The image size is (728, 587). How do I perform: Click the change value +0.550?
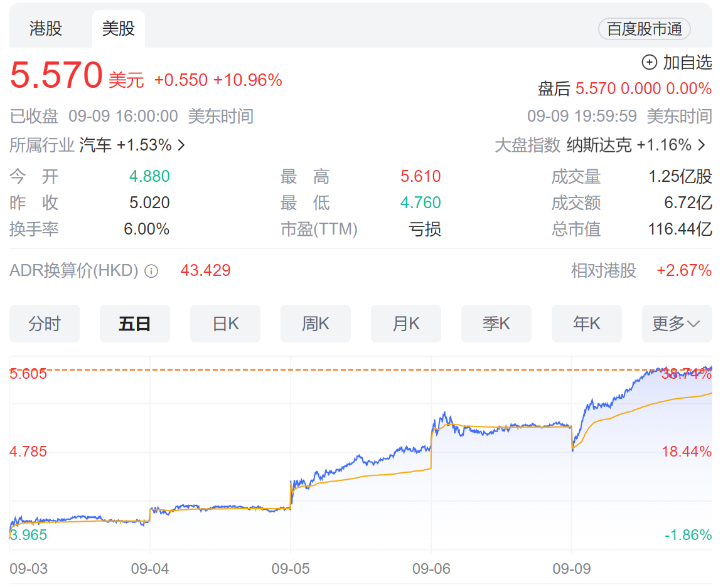point(181,80)
